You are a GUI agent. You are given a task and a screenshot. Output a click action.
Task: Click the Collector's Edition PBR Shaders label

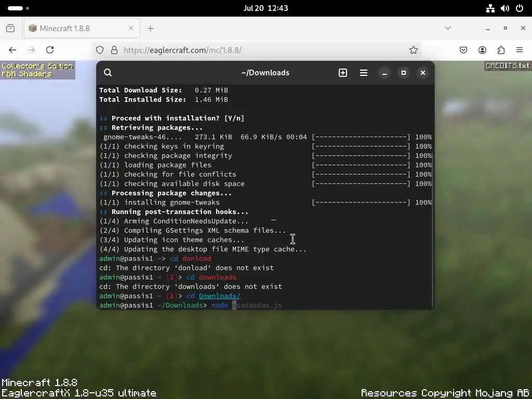[37, 70]
